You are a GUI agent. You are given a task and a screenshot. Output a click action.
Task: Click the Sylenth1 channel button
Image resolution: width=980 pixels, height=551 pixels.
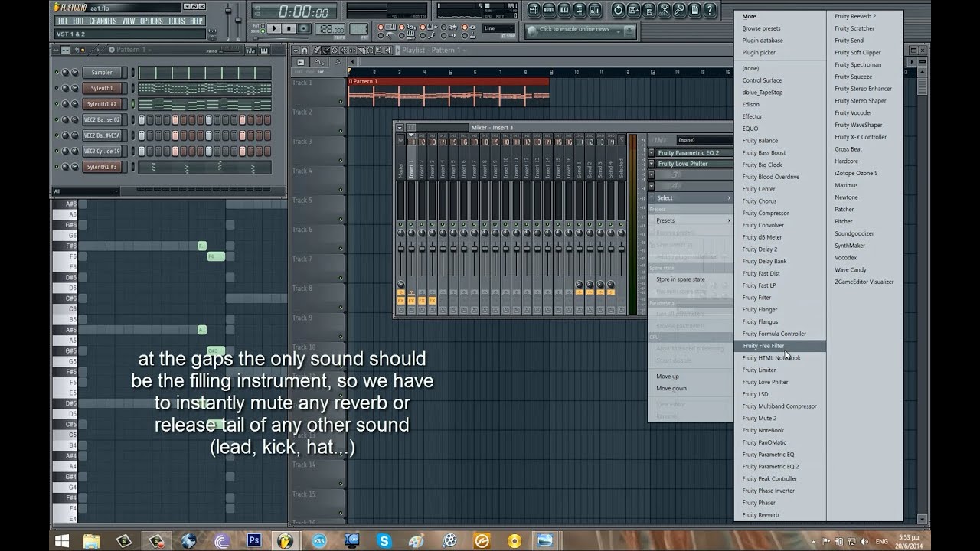102,88
